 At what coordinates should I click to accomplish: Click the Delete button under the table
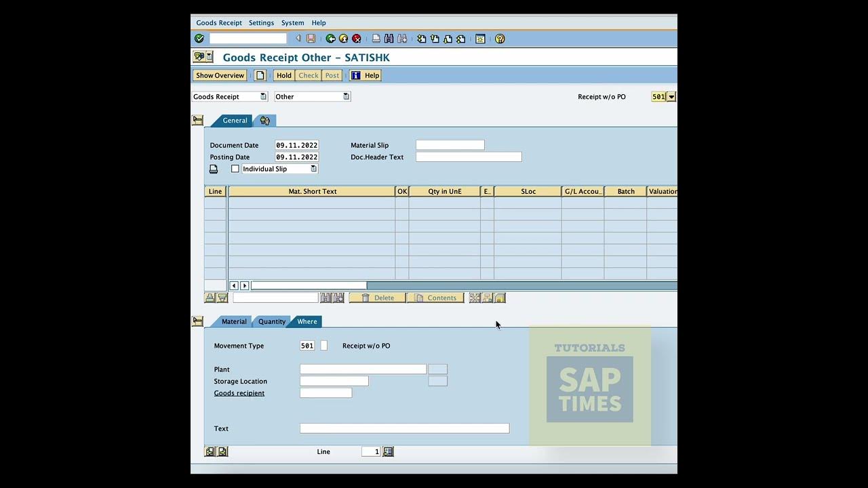tap(377, 298)
